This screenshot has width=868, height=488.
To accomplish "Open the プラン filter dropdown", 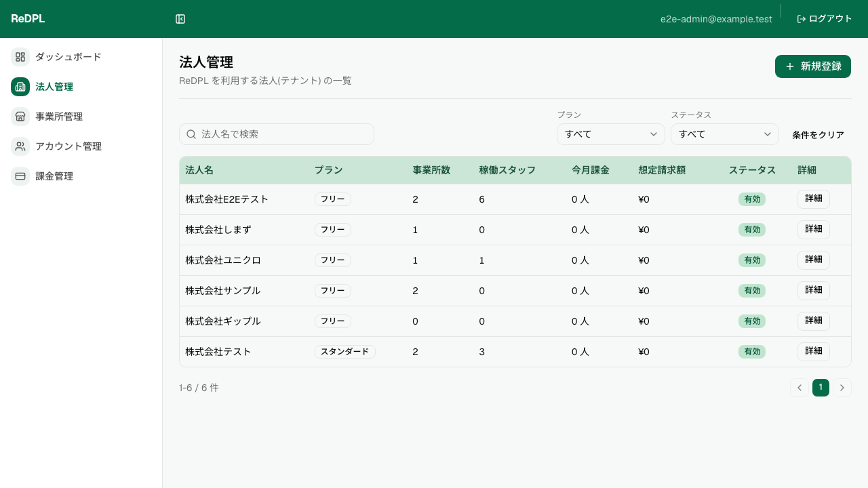I will point(611,134).
